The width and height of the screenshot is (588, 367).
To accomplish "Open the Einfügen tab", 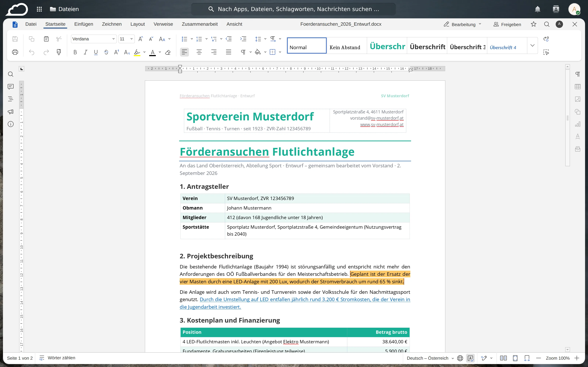I will point(84,24).
